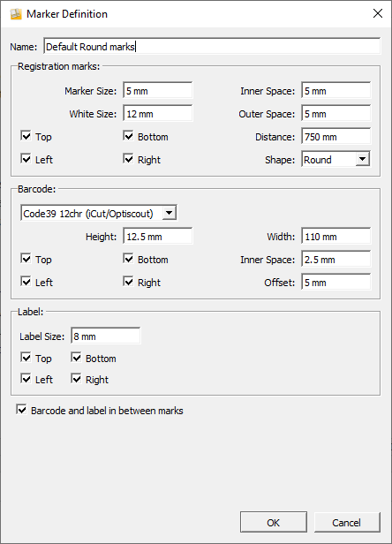Toggle the Right checkbox in Registration marks

tap(128, 159)
